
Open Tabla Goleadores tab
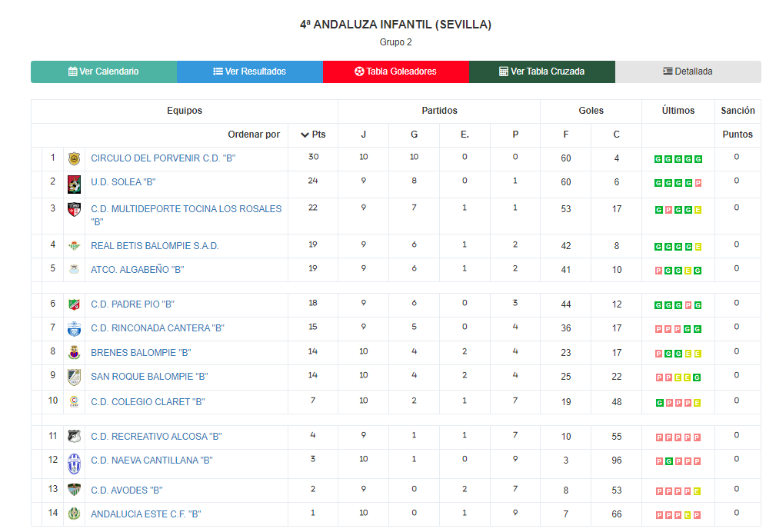point(396,71)
